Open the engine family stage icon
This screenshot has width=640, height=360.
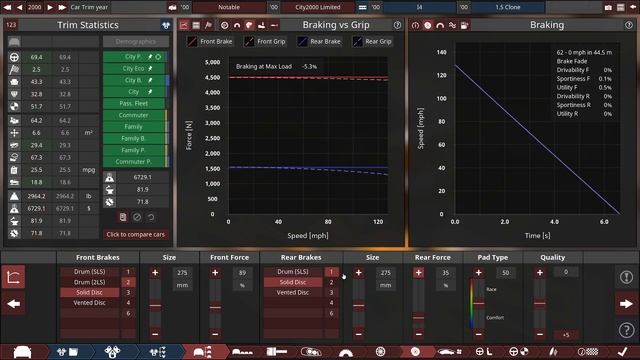coord(68,352)
